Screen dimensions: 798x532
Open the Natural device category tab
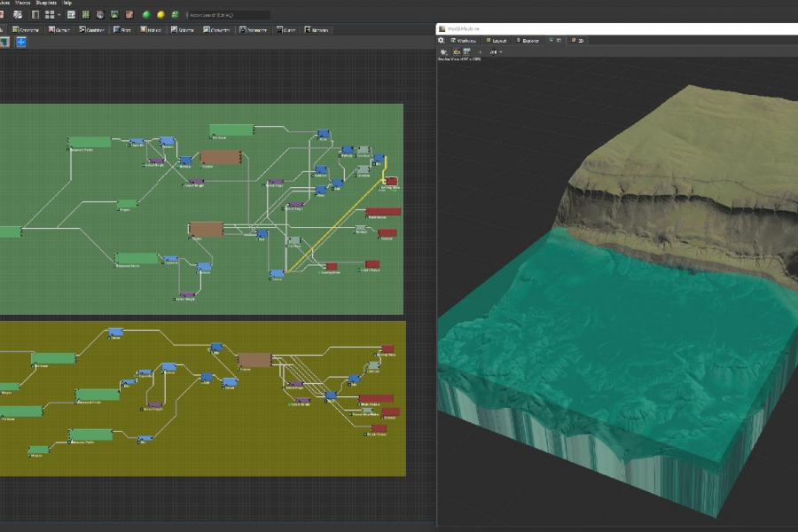point(153,29)
